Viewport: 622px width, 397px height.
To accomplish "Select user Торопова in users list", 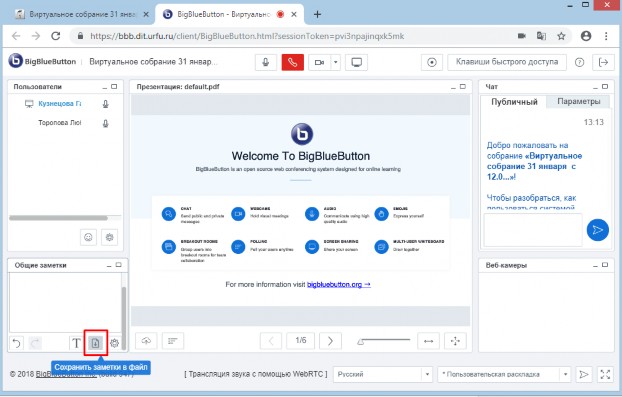I will [60, 123].
